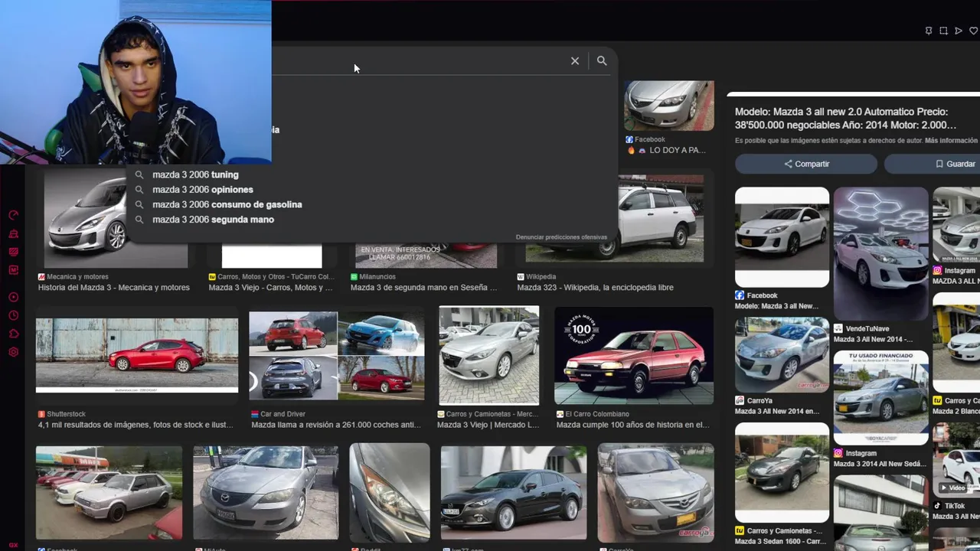
Task: Open the 'LO DOY A PA...' Facebook silver Mazda image
Action: (669, 106)
